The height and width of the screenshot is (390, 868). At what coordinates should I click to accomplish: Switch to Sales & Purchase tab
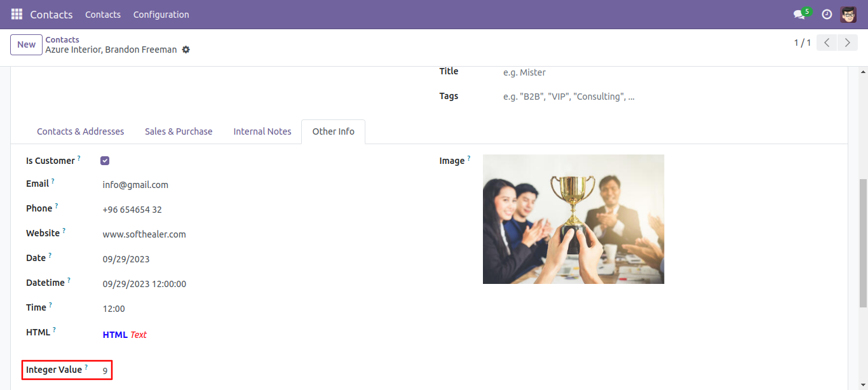tap(179, 131)
